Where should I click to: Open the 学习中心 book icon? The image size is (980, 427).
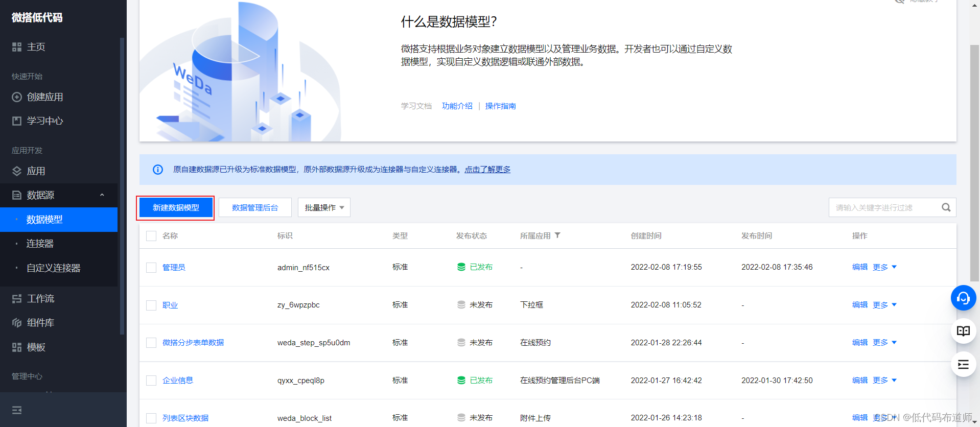(17, 121)
